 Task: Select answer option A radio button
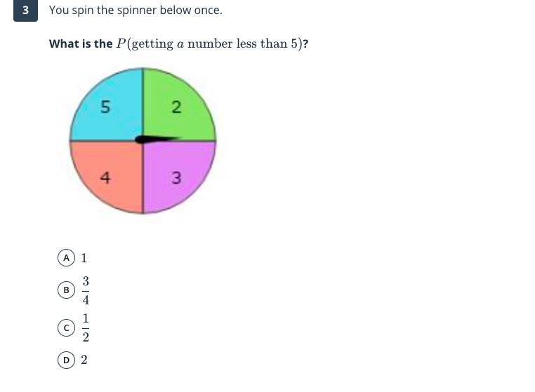pyautogui.click(x=66, y=257)
